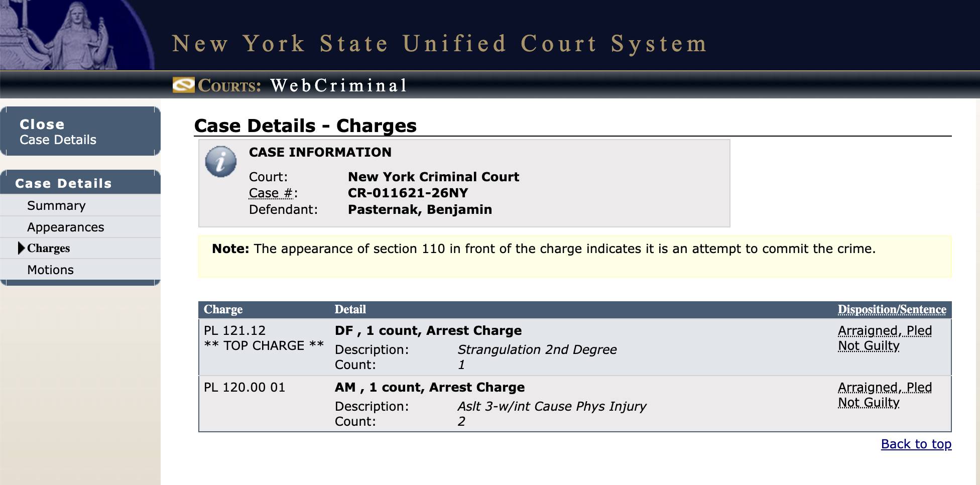The width and height of the screenshot is (980, 485).
Task: Open the Motions section
Action: 50,270
